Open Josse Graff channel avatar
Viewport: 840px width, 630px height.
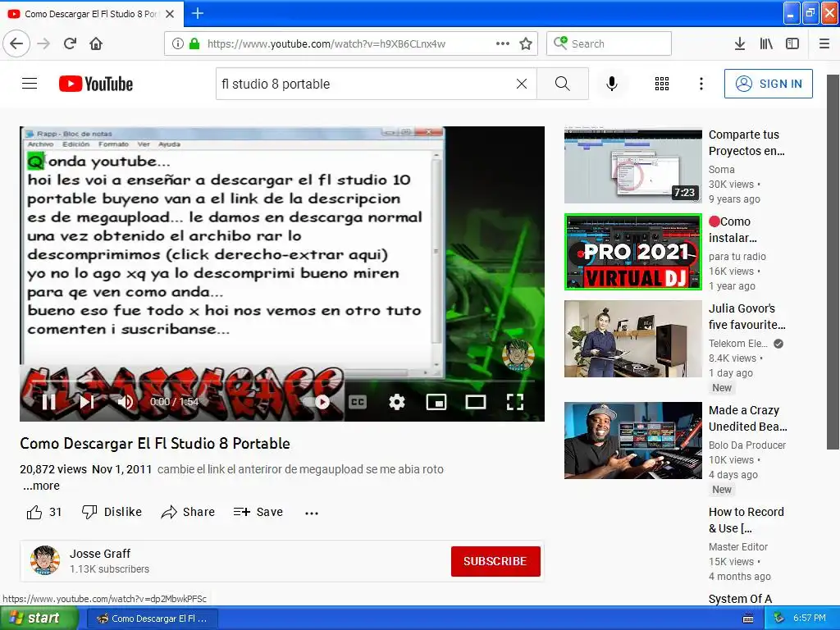click(45, 560)
